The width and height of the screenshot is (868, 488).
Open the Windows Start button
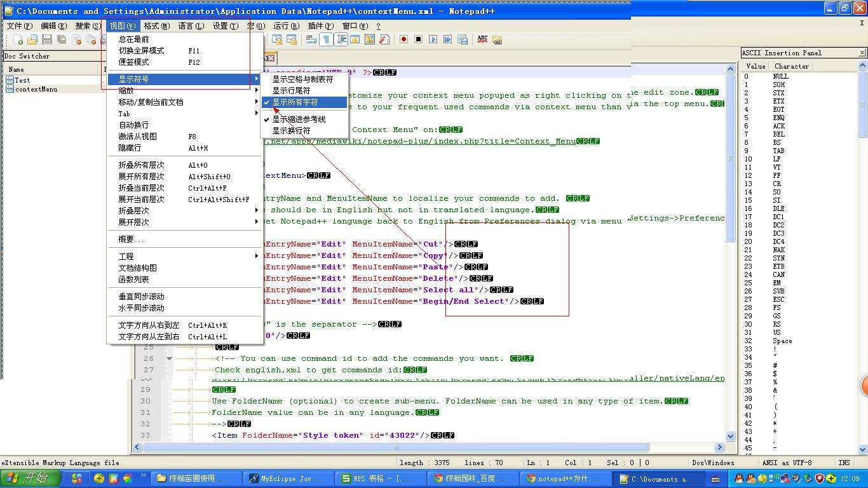(31, 478)
